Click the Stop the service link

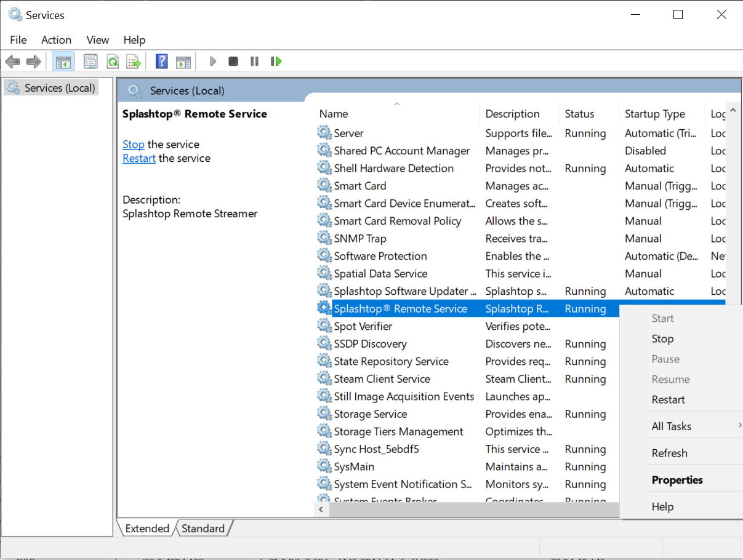click(133, 144)
